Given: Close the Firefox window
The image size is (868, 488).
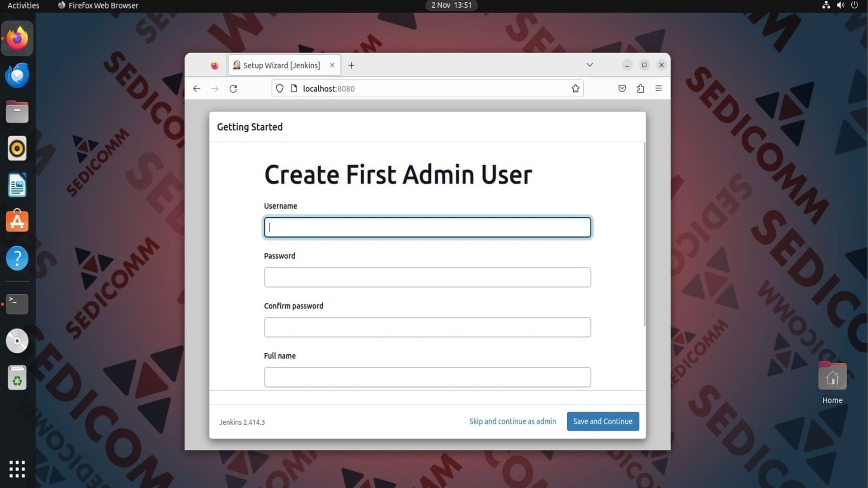Looking at the screenshot, I should click(x=661, y=65).
